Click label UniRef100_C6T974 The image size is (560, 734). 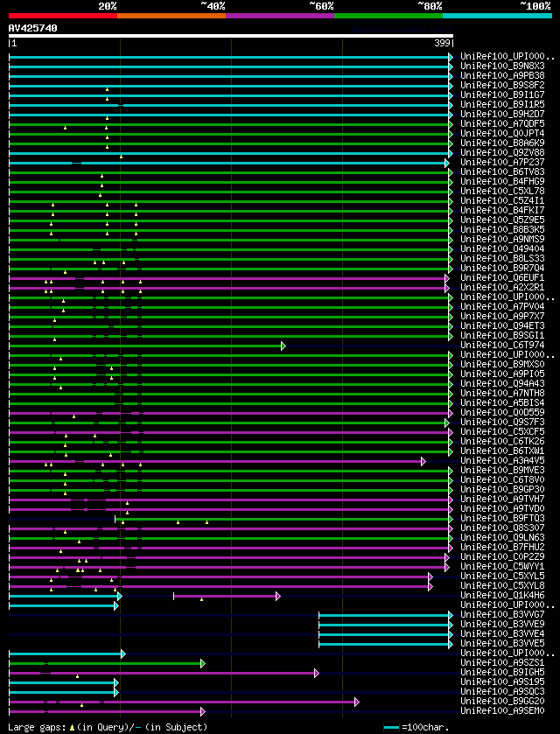coord(502,345)
